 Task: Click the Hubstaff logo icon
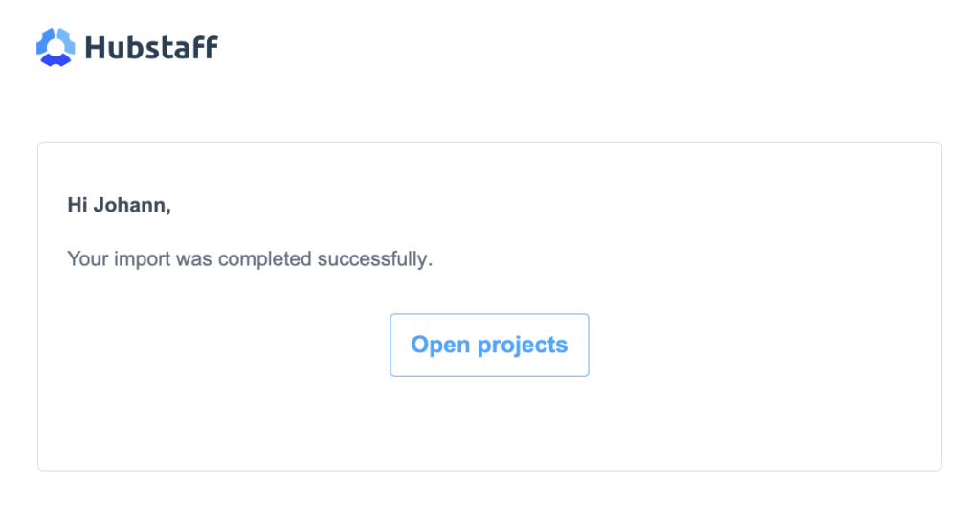56,47
